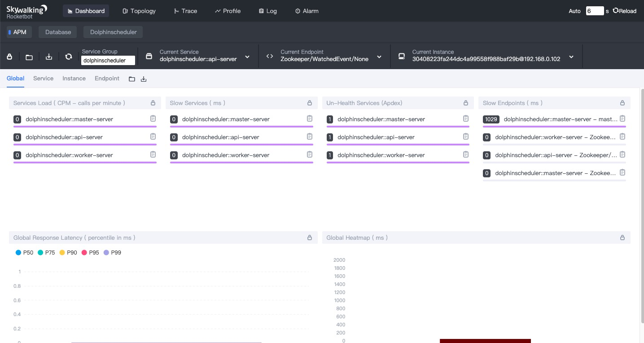Image resolution: width=644 pixels, height=343 pixels.
Task: Toggle the P99 legend swatch
Action: pyautogui.click(x=106, y=253)
